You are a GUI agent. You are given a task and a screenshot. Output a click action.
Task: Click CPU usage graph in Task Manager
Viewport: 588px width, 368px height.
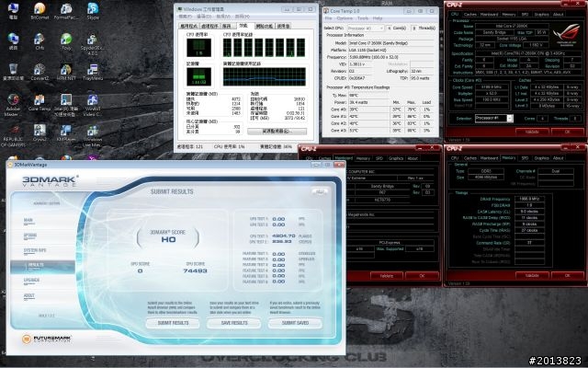[198, 47]
